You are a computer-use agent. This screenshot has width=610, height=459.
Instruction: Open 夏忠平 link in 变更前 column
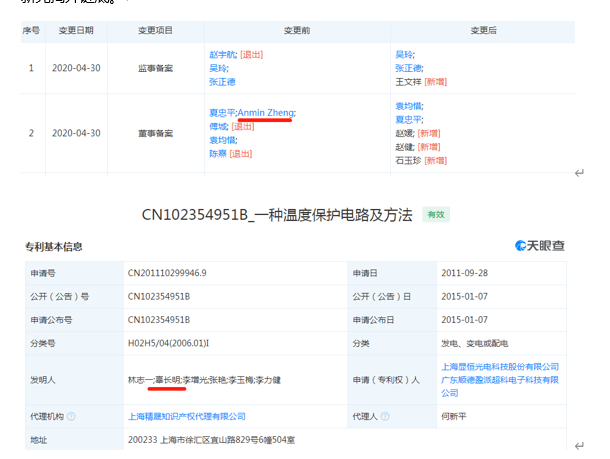[222, 113]
